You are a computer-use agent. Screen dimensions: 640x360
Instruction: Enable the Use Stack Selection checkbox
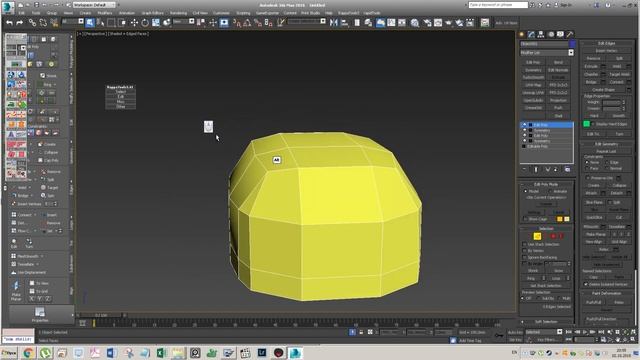(x=524, y=244)
